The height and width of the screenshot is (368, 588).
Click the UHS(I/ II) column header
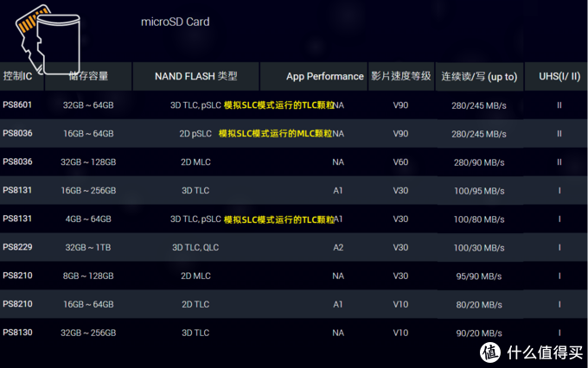559,76
